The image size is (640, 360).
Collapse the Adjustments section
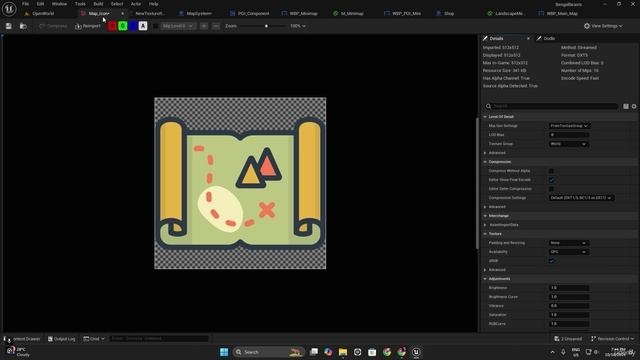click(x=485, y=278)
